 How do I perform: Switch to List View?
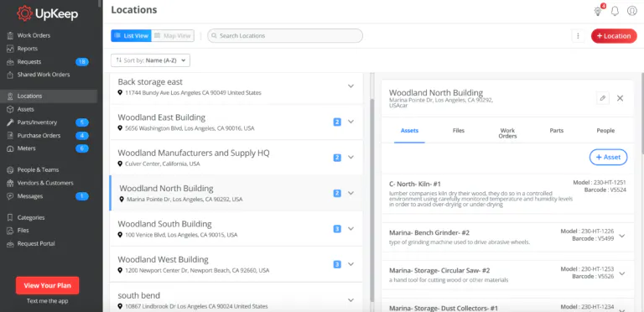131,36
